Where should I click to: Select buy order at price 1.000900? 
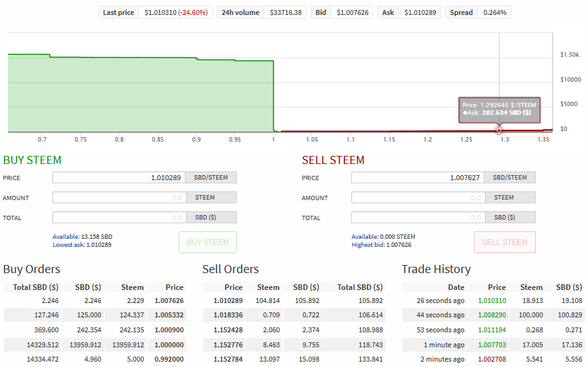(95, 330)
